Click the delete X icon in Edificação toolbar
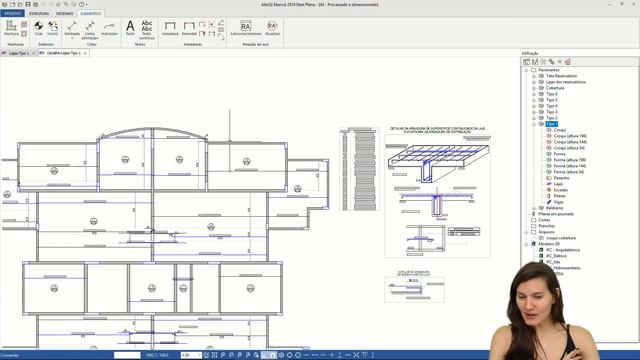Screen dimensions: 640x360 [x=560, y=62]
